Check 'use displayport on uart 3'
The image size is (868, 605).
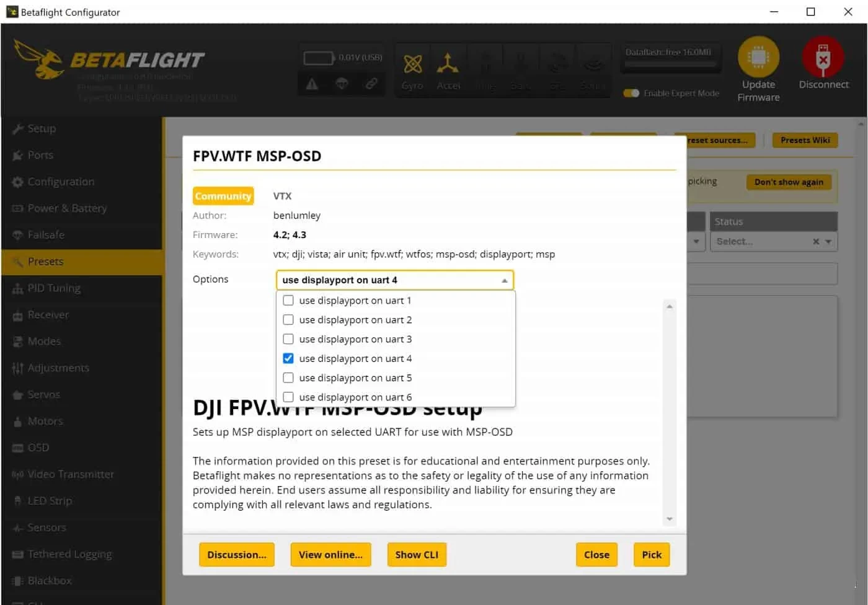pyautogui.click(x=288, y=339)
